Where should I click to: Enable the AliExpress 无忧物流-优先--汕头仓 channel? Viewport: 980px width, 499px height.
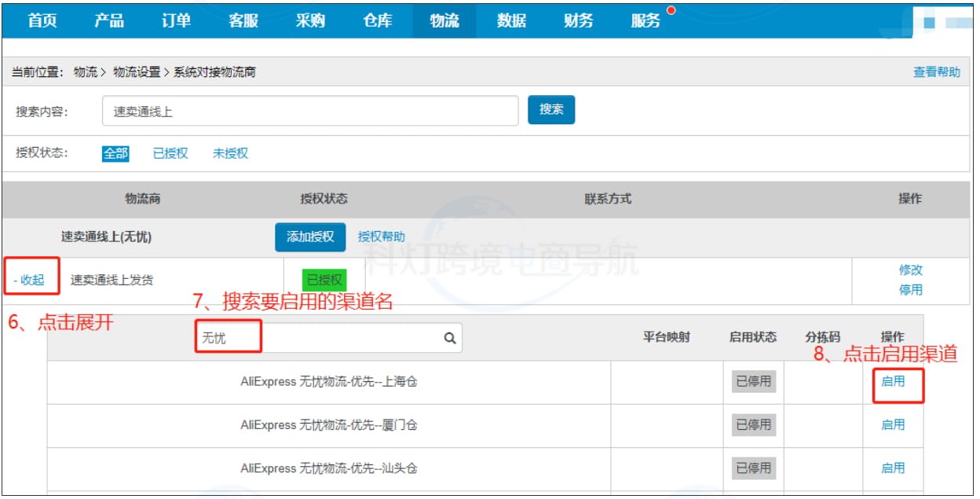893,468
